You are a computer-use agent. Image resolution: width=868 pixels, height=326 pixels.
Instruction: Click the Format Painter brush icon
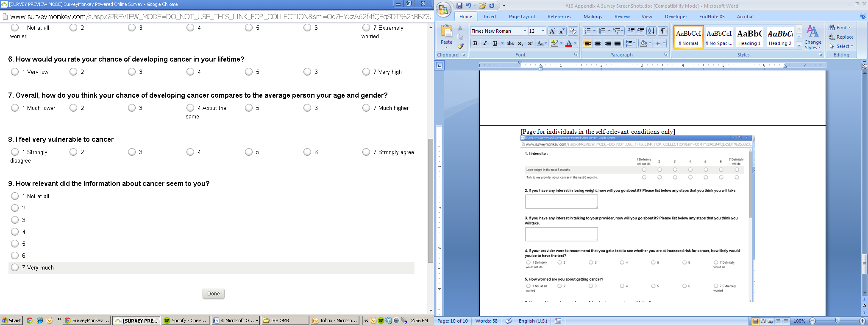pos(461,46)
